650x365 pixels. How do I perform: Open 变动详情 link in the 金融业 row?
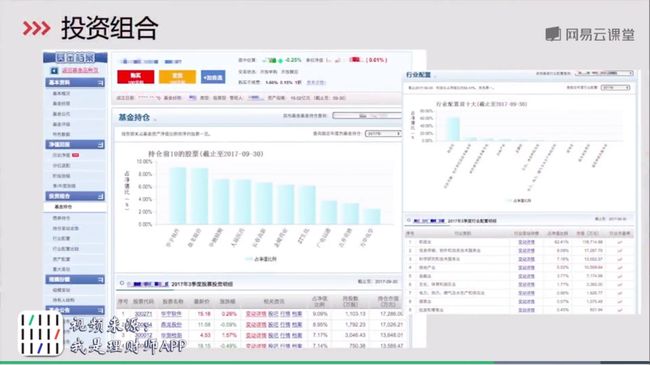pyautogui.click(x=526, y=276)
